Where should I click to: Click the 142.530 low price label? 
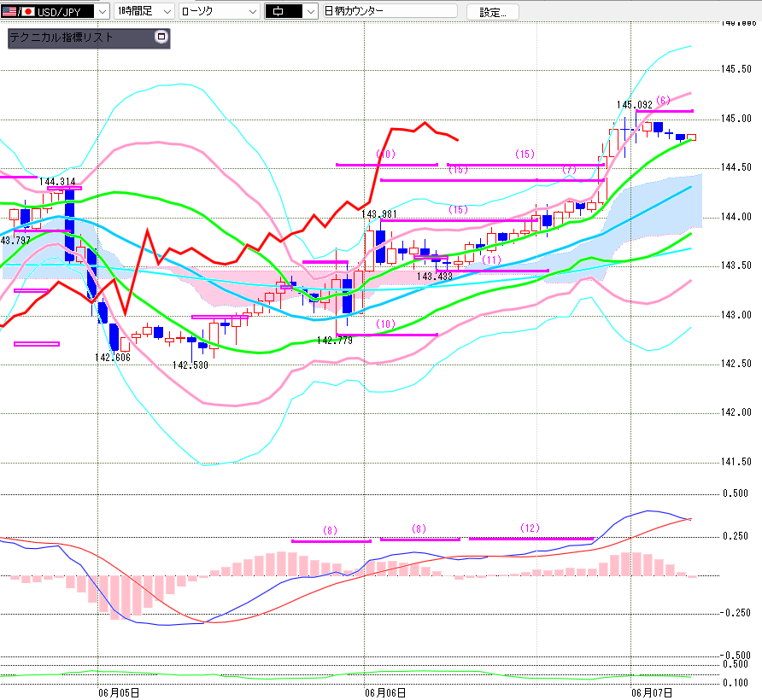click(x=190, y=365)
